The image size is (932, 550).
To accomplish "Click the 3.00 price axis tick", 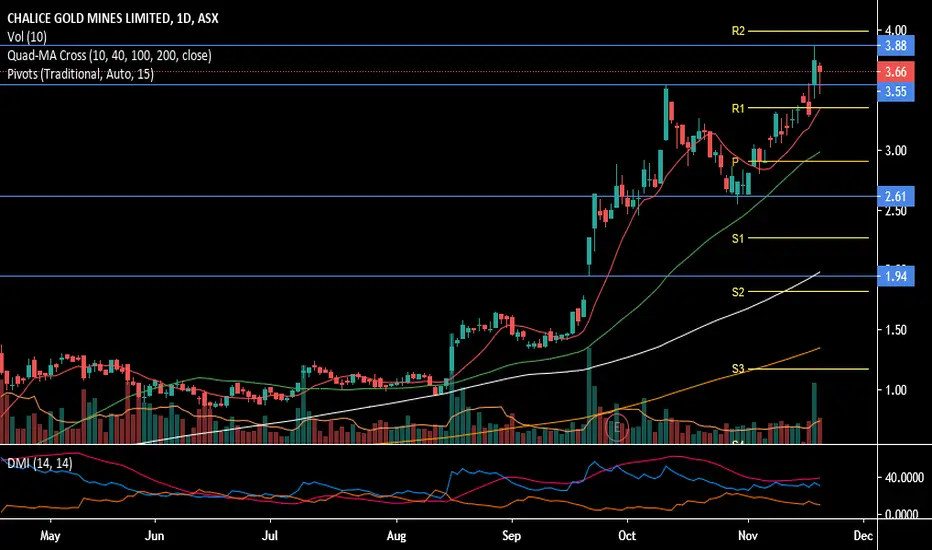I will click(896, 150).
